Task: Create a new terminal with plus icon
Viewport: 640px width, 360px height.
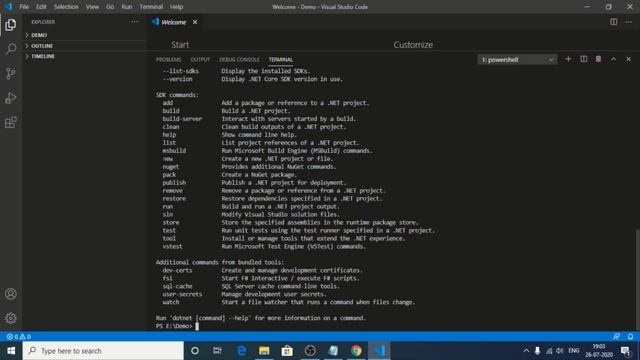Action: [568, 59]
